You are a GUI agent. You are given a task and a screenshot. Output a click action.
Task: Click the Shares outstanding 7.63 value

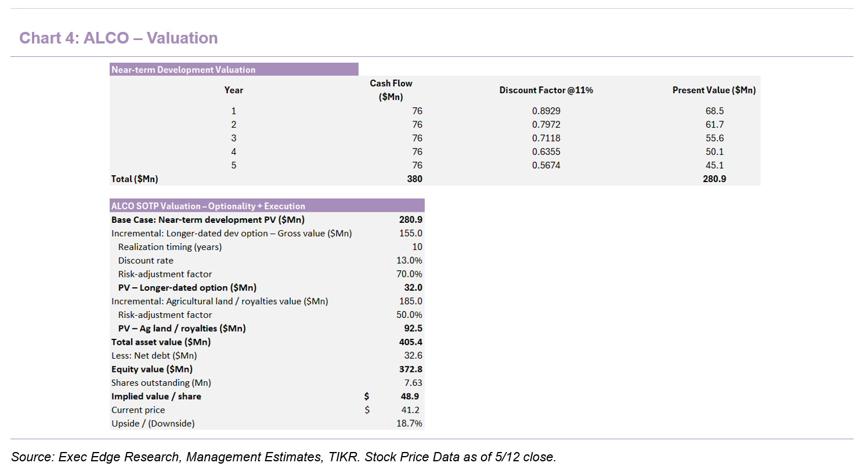point(413,382)
